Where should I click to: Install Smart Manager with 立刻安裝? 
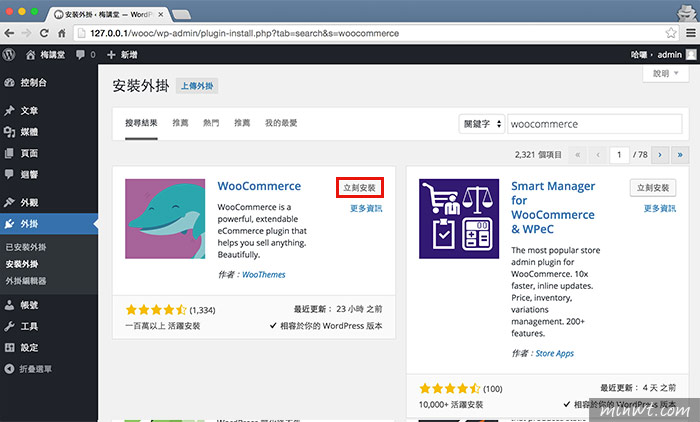[x=653, y=188]
